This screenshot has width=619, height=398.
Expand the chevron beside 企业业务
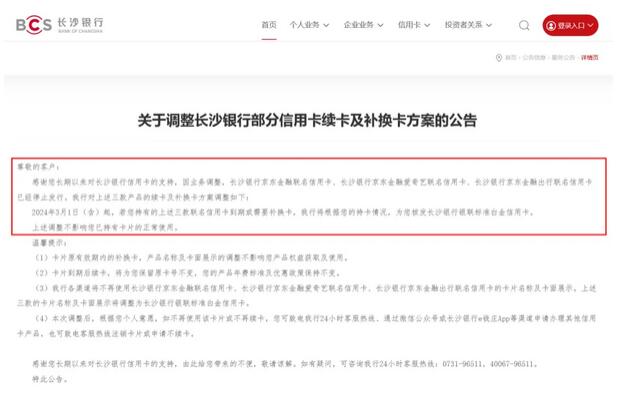(x=380, y=25)
